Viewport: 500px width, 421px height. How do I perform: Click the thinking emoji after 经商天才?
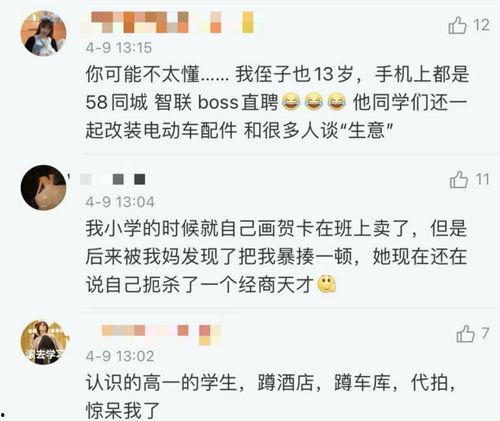(327, 285)
